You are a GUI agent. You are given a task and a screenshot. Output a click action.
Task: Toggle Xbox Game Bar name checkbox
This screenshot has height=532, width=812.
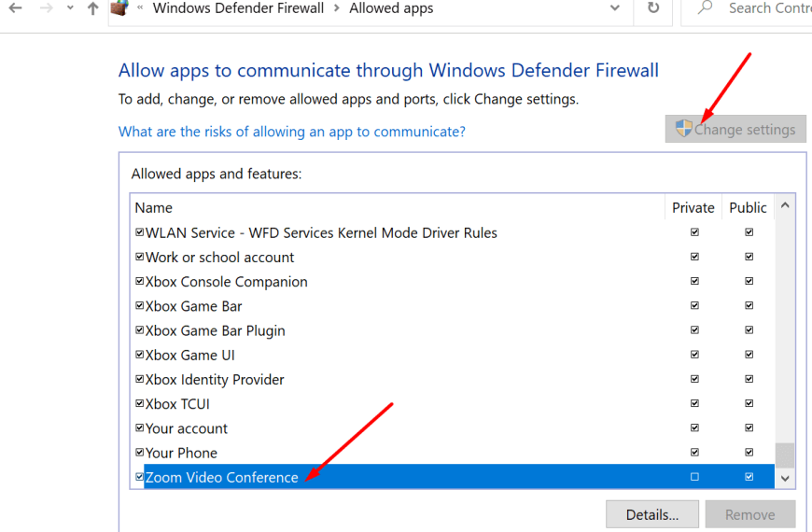pyautogui.click(x=139, y=305)
